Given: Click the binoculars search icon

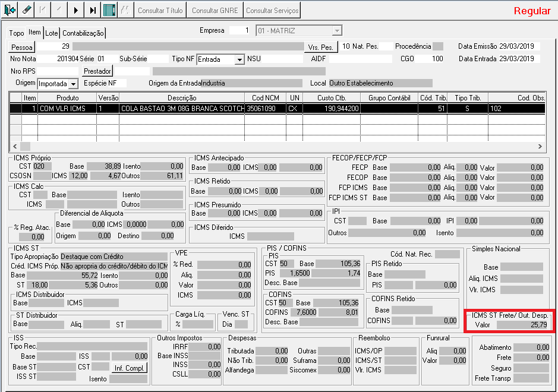Looking at the screenshot, I should click(125, 10).
